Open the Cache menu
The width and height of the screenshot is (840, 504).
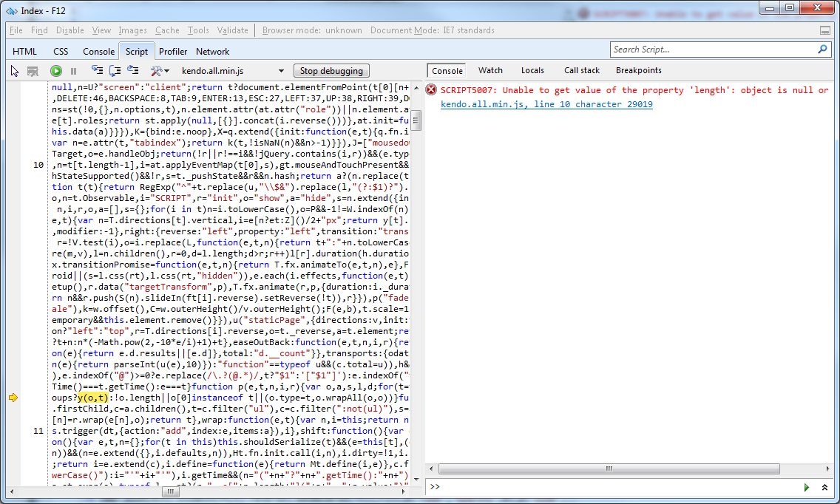167,30
